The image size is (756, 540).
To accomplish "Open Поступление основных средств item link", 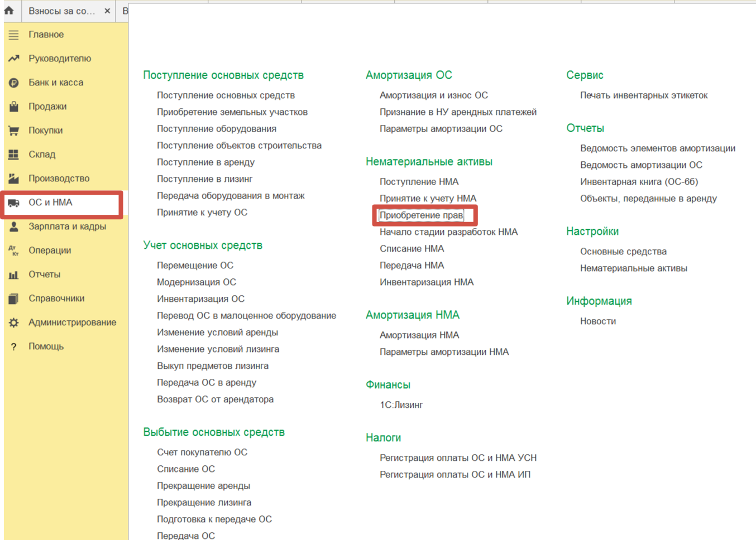I will [226, 95].
